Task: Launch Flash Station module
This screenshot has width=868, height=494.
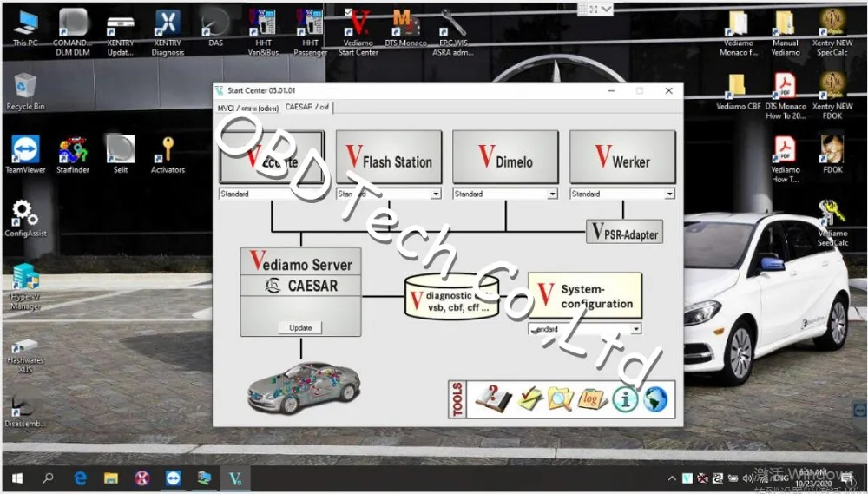Action: point(389,157)
